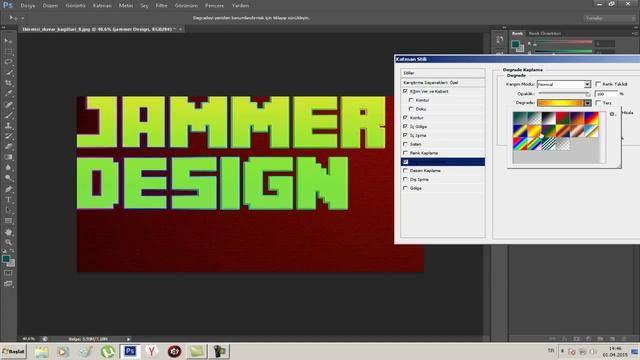Click foreground color swatch in toolbar
Image resolution: width=640 pixels, height=360 pixels.
[x=6, y=259]
